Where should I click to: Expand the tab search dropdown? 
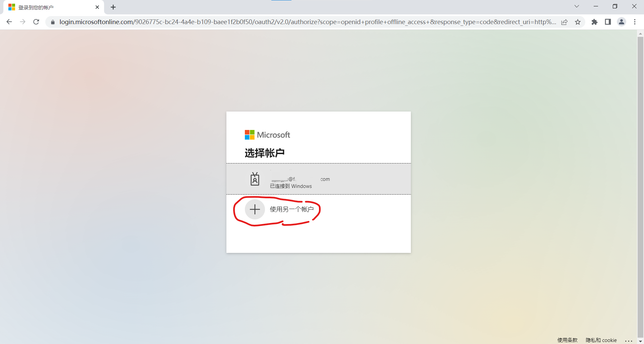[x=577, y=6]
